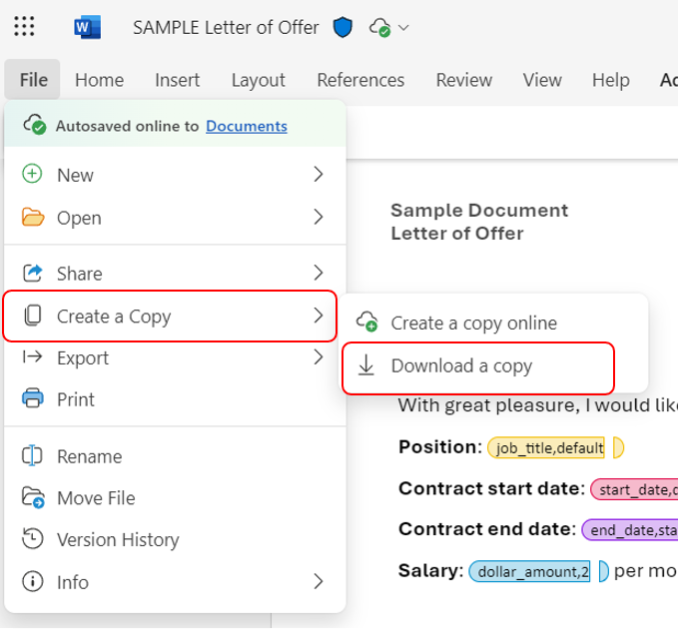Click the Print printer icon
Viewport: 678px width, 630px height.
pyautogui.click(x=33, y=399)
